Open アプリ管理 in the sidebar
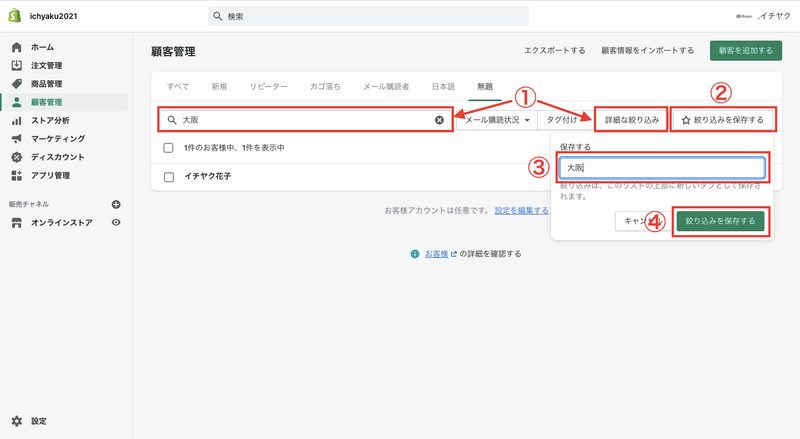Viewport: 800px width, 439px height. click(x=50, y=175)
